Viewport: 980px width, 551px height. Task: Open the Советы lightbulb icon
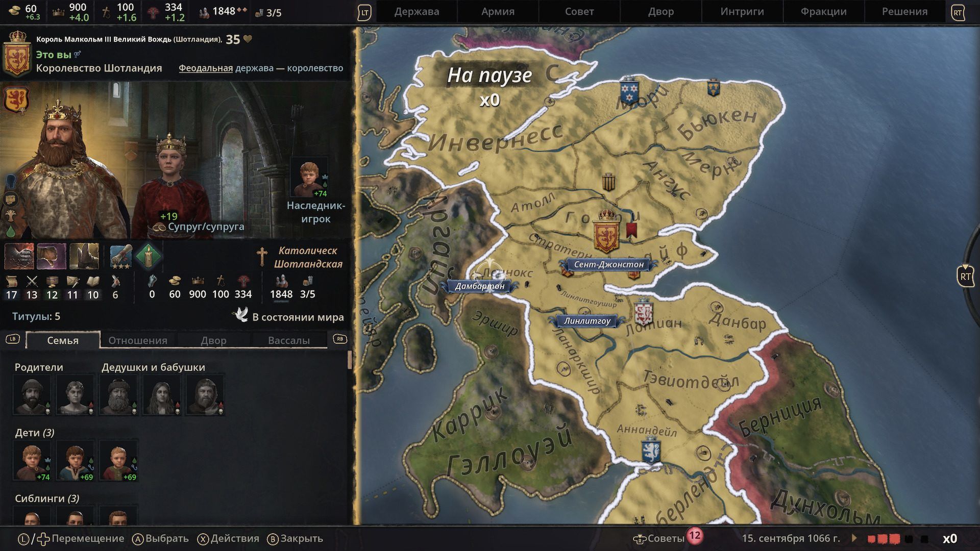(640, 539)
